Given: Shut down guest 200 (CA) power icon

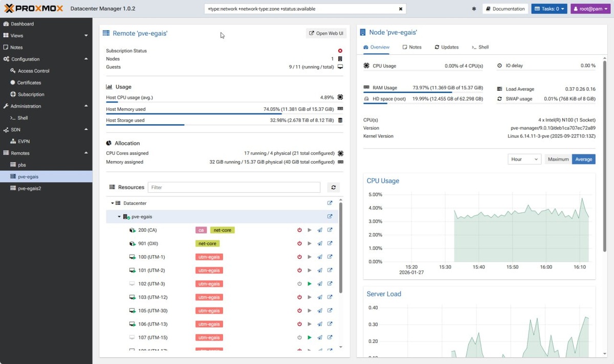Looking at the screenshot, I should [x=300, y=230].
